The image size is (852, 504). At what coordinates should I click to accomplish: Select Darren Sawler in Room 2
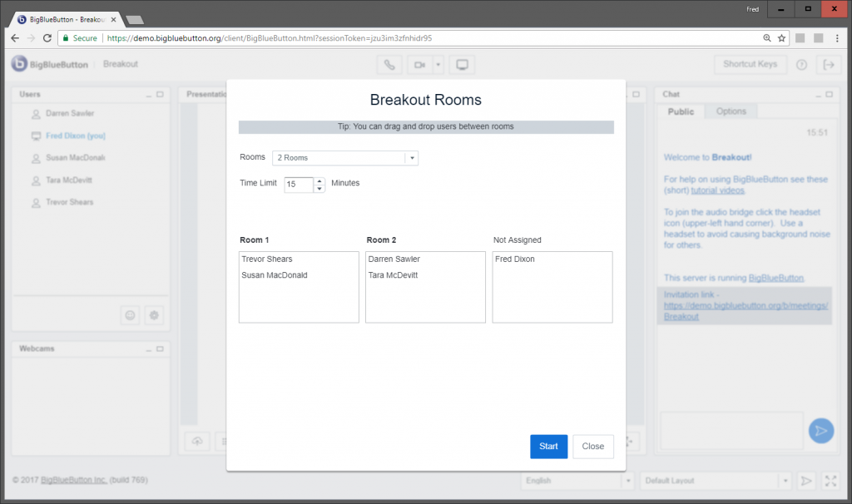[394, 259]
